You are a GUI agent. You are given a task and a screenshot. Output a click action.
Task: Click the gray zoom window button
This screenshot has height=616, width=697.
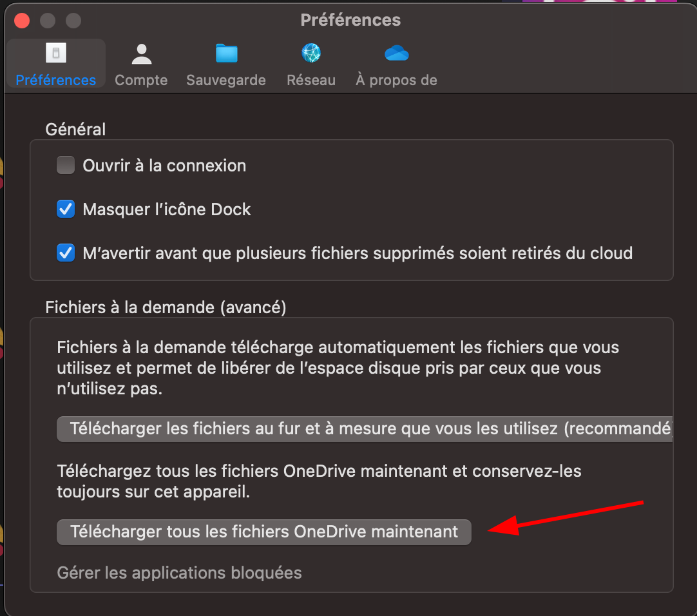click(73, 21)
